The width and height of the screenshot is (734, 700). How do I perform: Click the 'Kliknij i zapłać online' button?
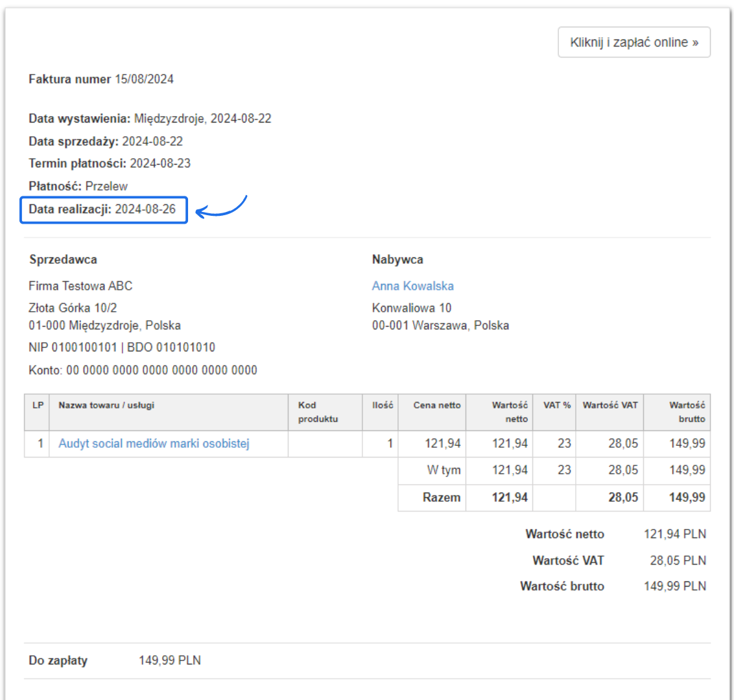(633, 42)
